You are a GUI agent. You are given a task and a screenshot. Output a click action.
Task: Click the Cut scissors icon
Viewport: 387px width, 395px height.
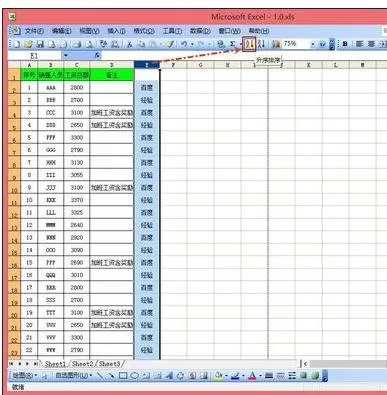click(130, 44)
